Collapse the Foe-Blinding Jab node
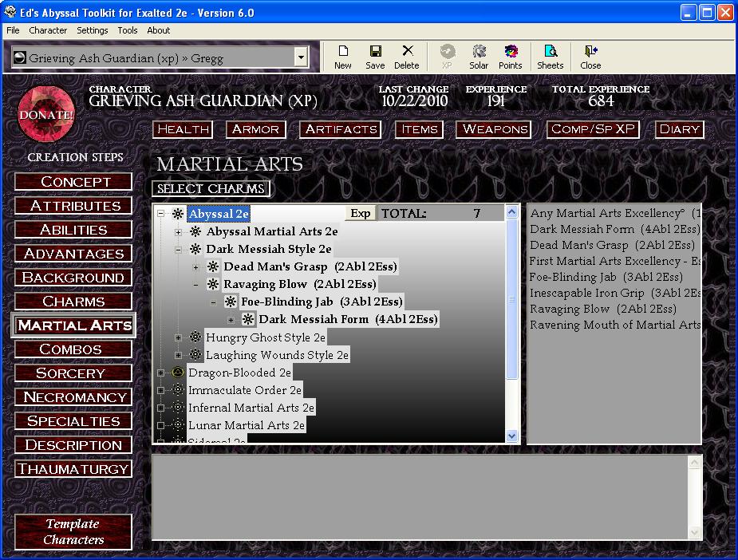Screen dimensions: 738x560 tap(213, 302)
